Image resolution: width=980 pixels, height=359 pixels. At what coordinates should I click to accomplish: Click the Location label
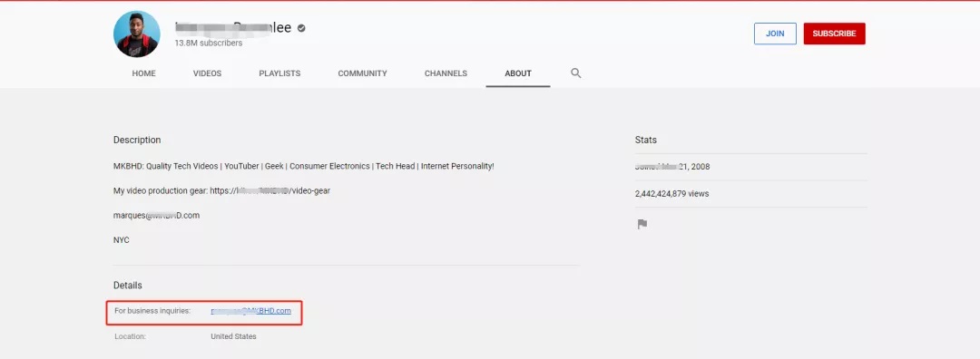point(130,336)
